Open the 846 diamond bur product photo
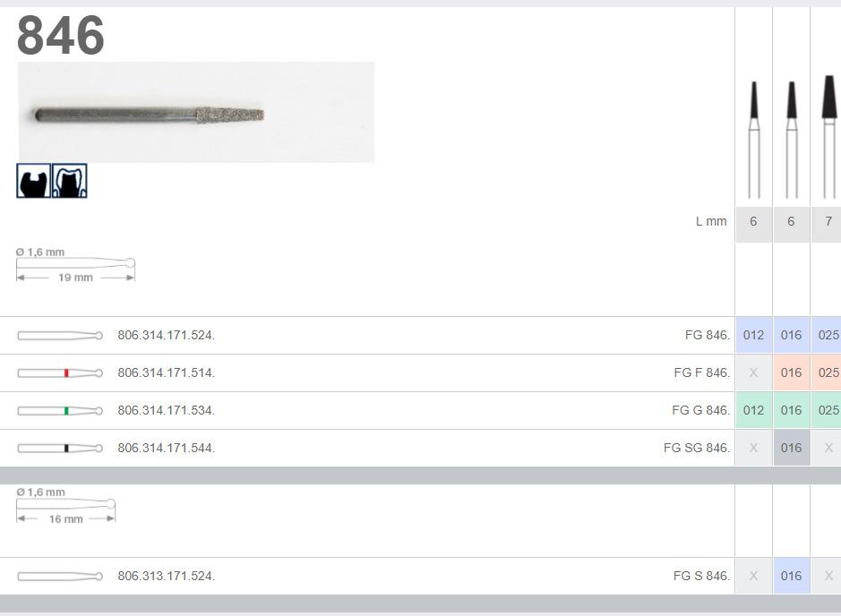This screenshot has width=841, height=616. (195, 113)
